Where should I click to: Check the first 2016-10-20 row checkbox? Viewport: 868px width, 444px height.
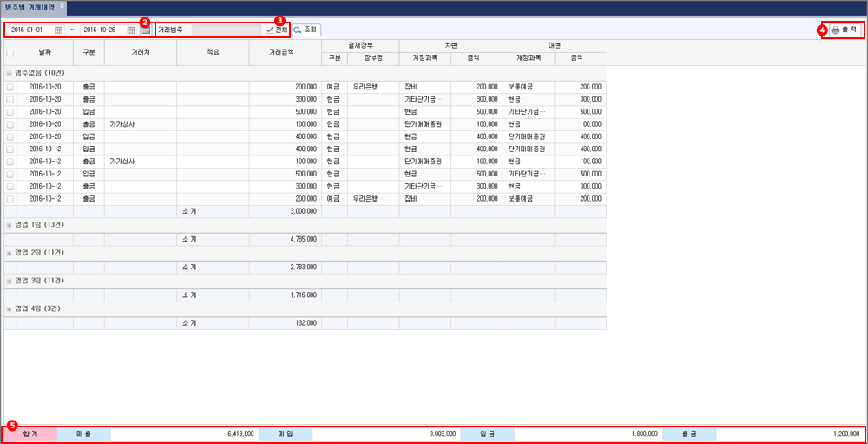click(x=10, y=87)
